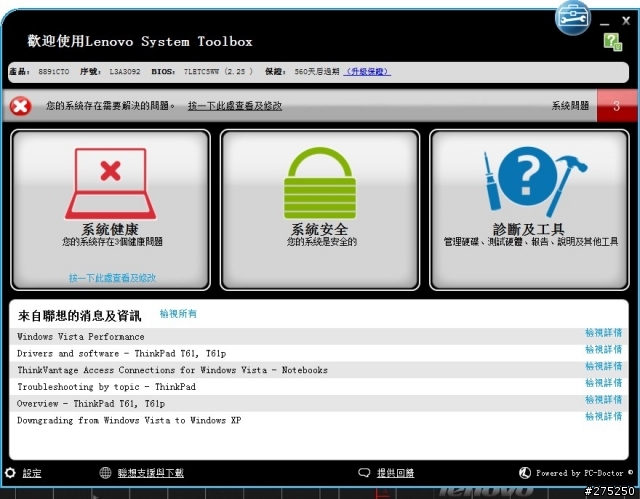640x499 pixels.
Task: Click the 按一下此處查看及修改 link in the alert bar
Action: point(235,106)
